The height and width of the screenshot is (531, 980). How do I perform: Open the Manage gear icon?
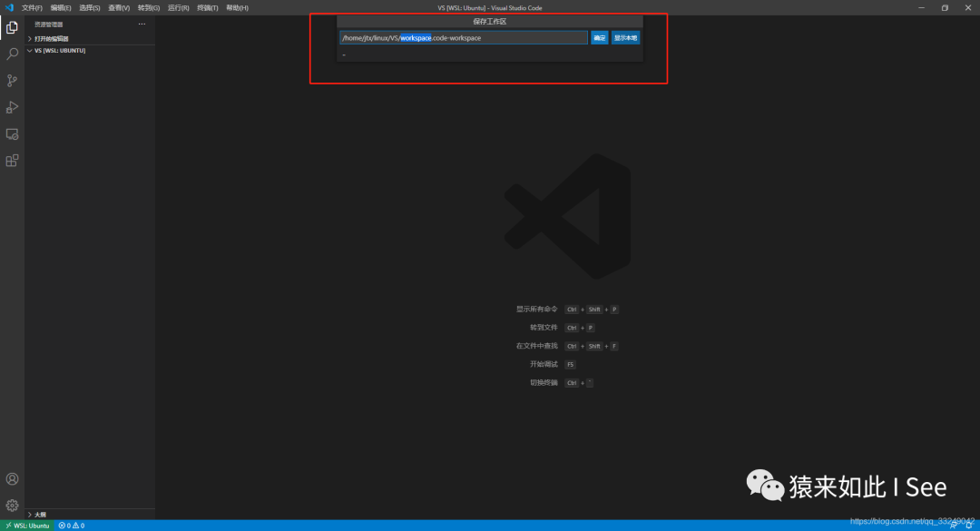tap(12, 506)
